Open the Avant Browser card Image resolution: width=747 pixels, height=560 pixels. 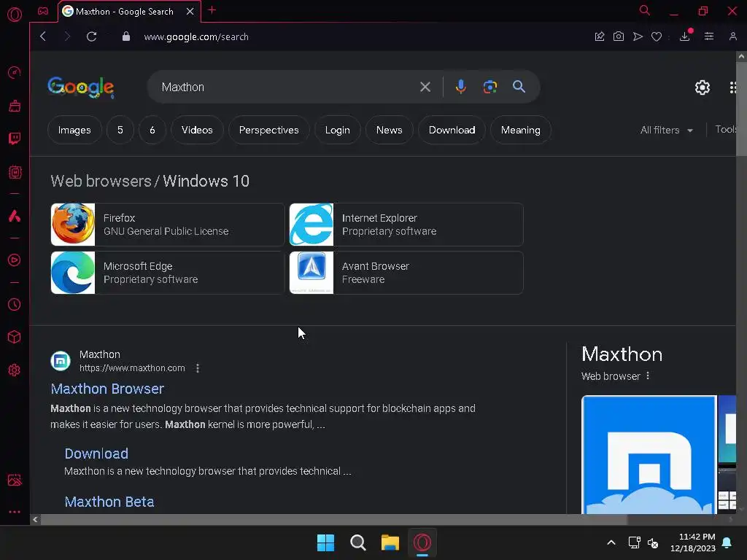click(406, 273)
